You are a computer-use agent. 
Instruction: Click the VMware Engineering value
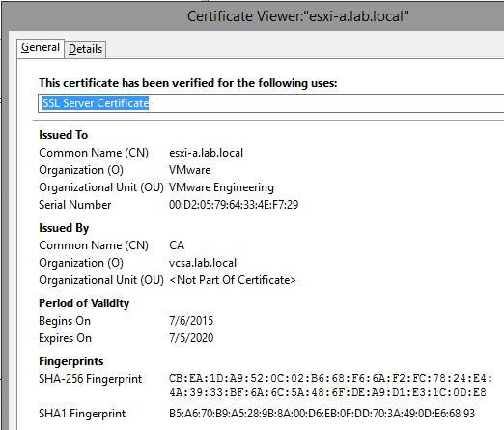221,187
